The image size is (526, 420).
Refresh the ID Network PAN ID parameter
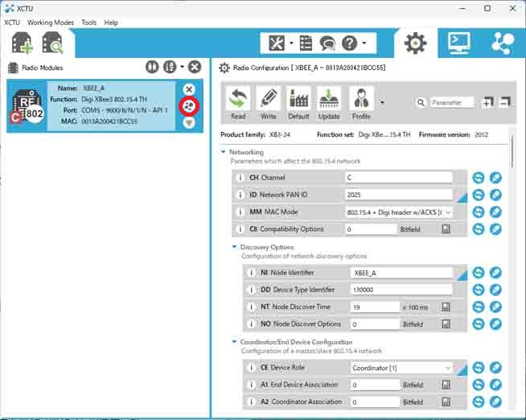click(x=479, y=195)
